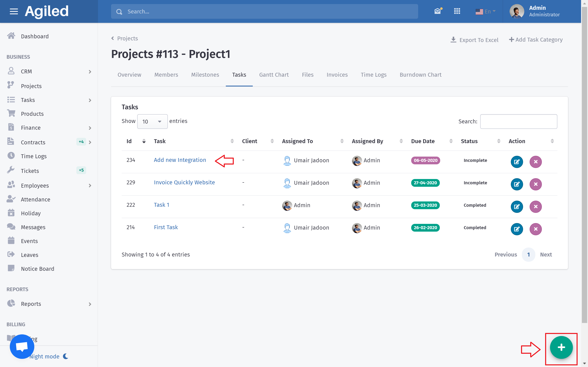Open the apps grid icon

click(x=457, y=11)
